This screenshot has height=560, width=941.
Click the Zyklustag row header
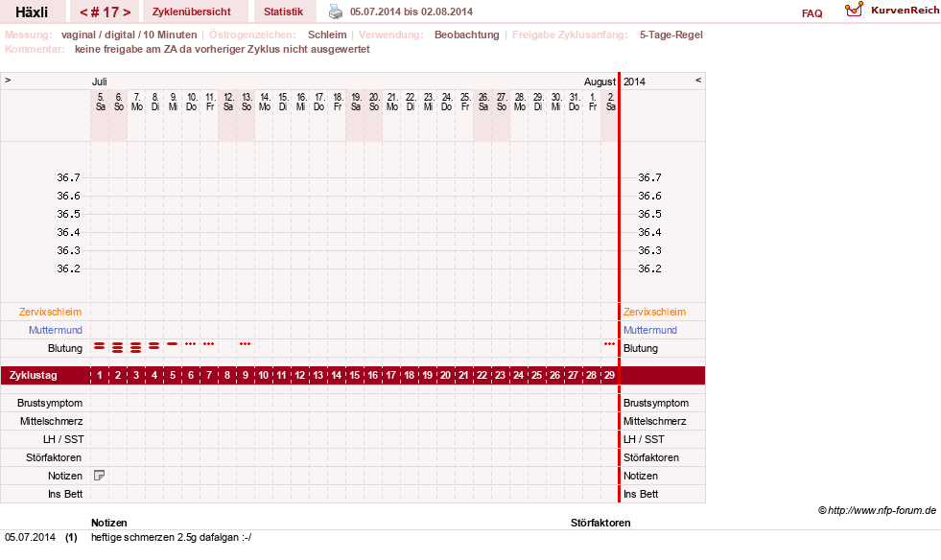click(x=34, y=375)
